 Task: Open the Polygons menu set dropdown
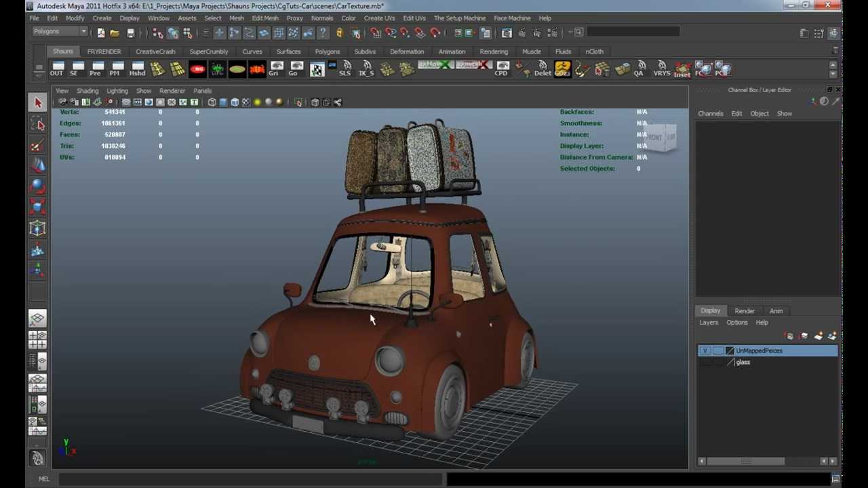click(x=60, y=32)
